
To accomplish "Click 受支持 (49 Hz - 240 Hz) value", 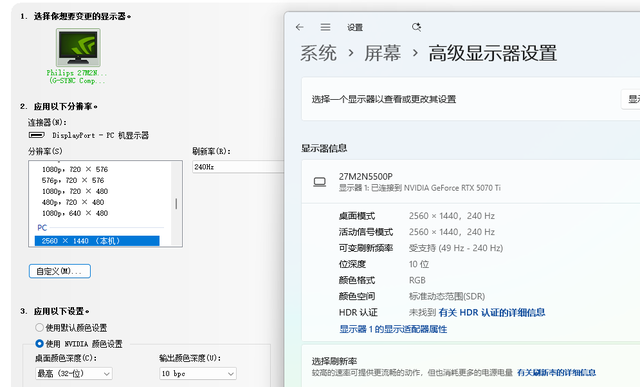I will coord(456,248).
